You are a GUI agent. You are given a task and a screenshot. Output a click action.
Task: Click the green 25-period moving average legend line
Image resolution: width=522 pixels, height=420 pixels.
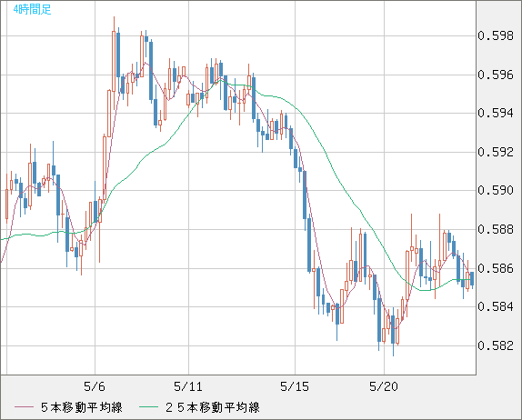coord(148,407)
